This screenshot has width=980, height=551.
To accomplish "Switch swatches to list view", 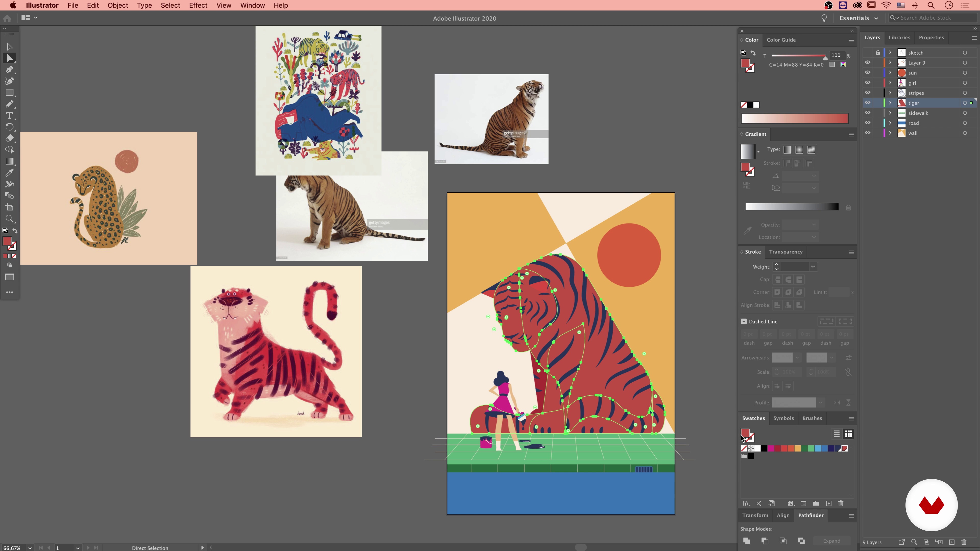I will click(836, 434).
